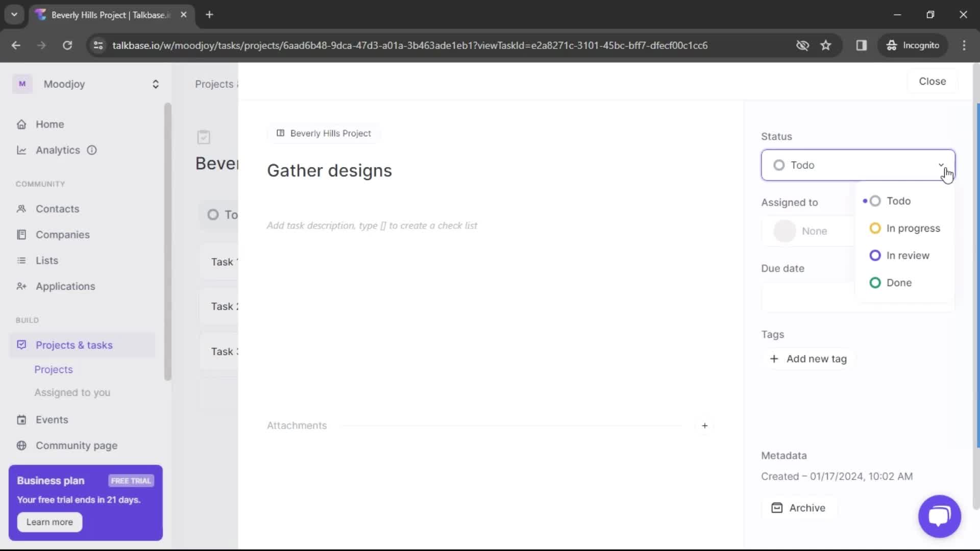Screen dimensions: 980x551
Task: Open the Home section
Action: pyautogui.click(x=50, y=124)
